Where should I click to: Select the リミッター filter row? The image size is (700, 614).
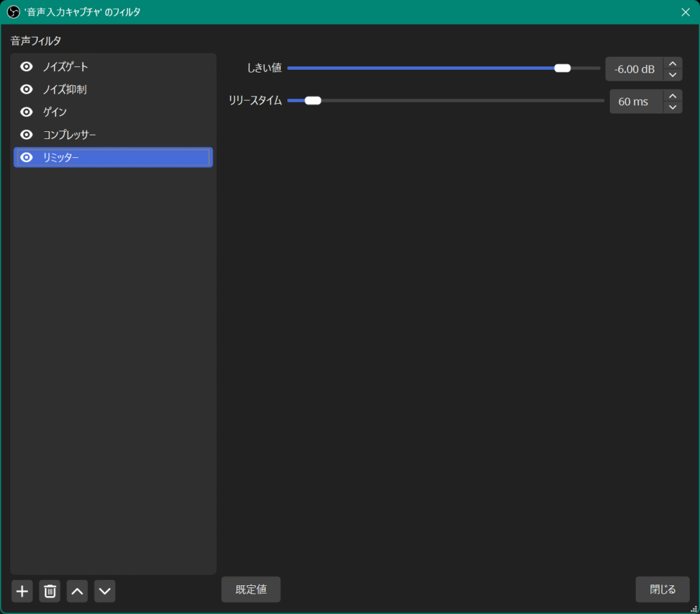click(x=113, y=157)
